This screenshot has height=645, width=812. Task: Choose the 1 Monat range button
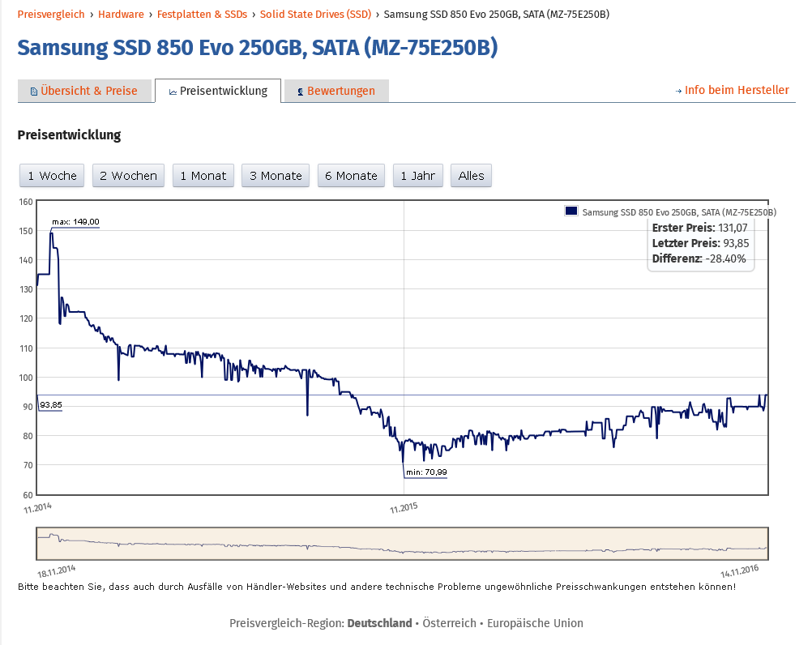(203, 176)
